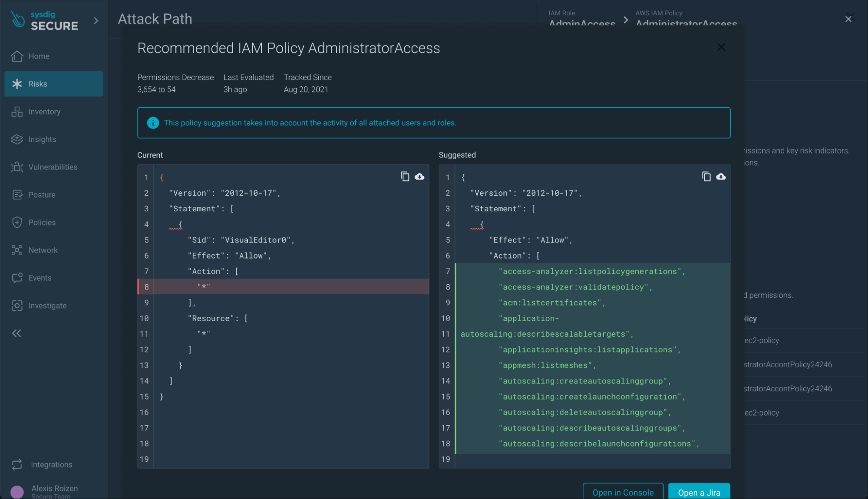Click the info icon in the banner
Image resolution: width=868 pixels, height=499 pixels.
point(153,123)
